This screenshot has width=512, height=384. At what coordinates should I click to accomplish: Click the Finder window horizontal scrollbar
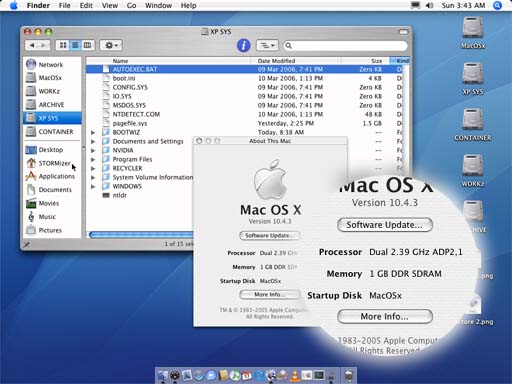(x=141, y=235)
